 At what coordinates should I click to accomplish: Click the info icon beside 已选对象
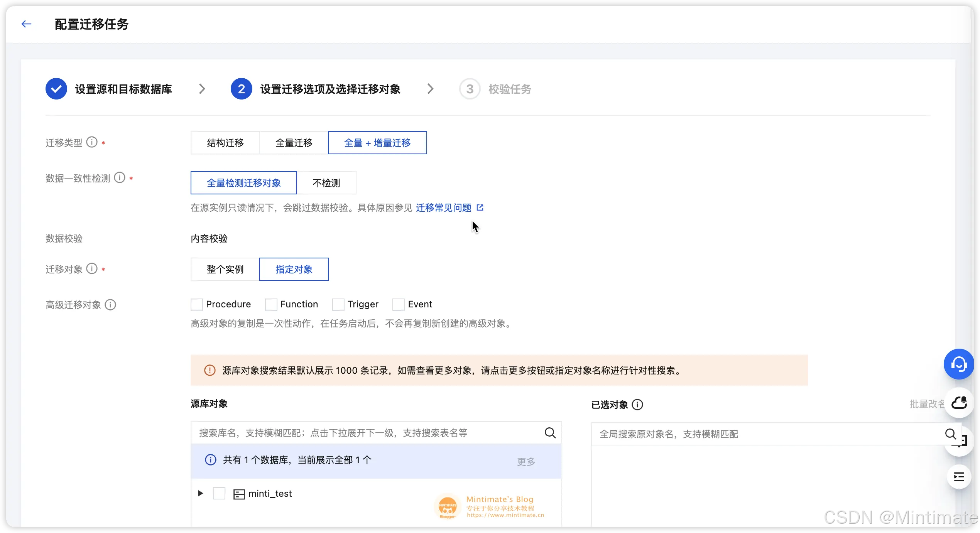637,405
